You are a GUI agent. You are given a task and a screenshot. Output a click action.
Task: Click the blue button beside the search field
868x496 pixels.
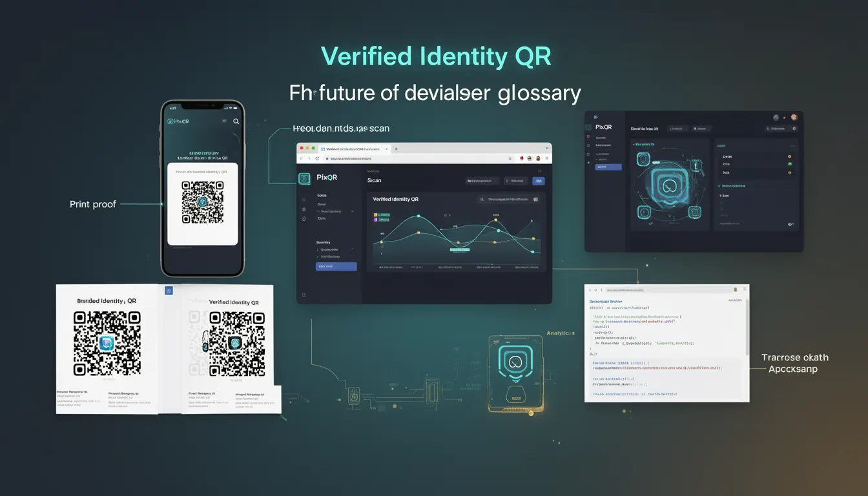[538, 181]
